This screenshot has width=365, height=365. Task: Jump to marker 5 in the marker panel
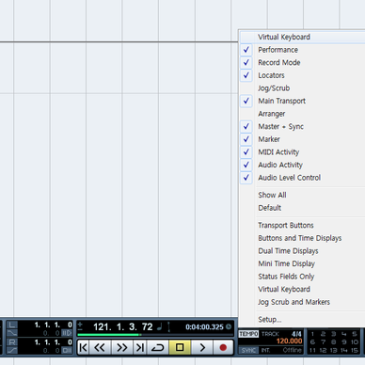tap(354, 334)
